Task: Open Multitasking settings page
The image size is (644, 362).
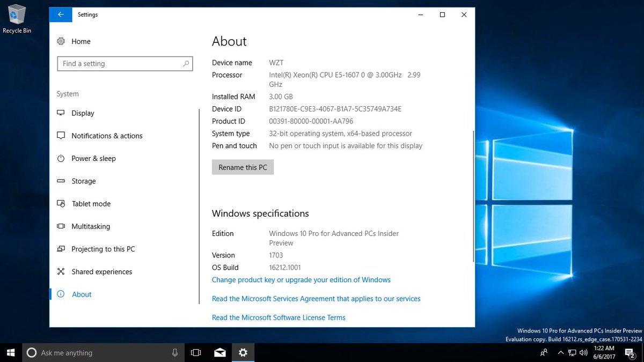Action: pos(91,226)
